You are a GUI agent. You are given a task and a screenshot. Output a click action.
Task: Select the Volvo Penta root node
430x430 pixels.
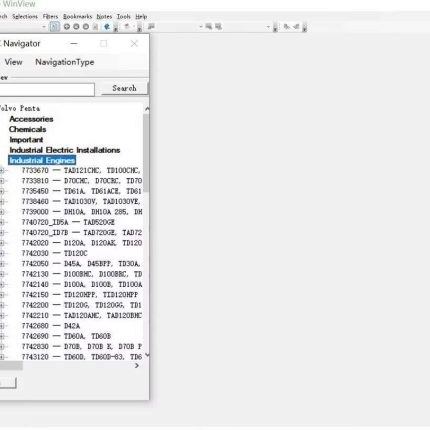click(x=20, y=108)
